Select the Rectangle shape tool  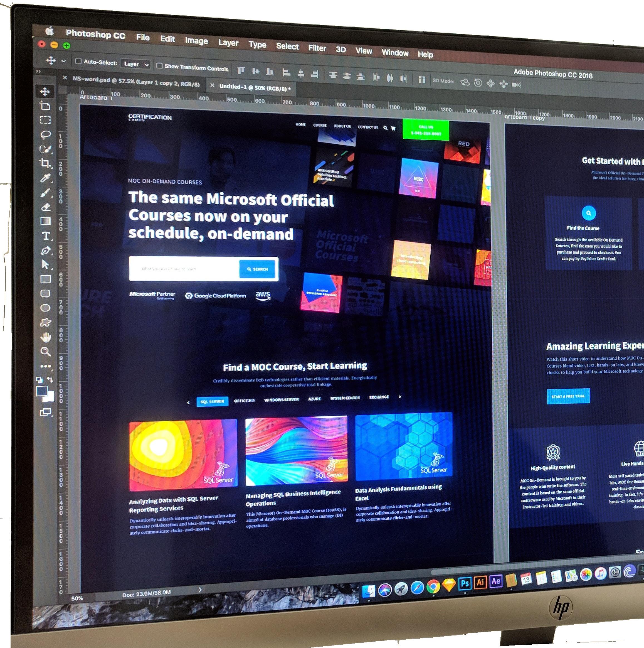[x=46, y=279]
